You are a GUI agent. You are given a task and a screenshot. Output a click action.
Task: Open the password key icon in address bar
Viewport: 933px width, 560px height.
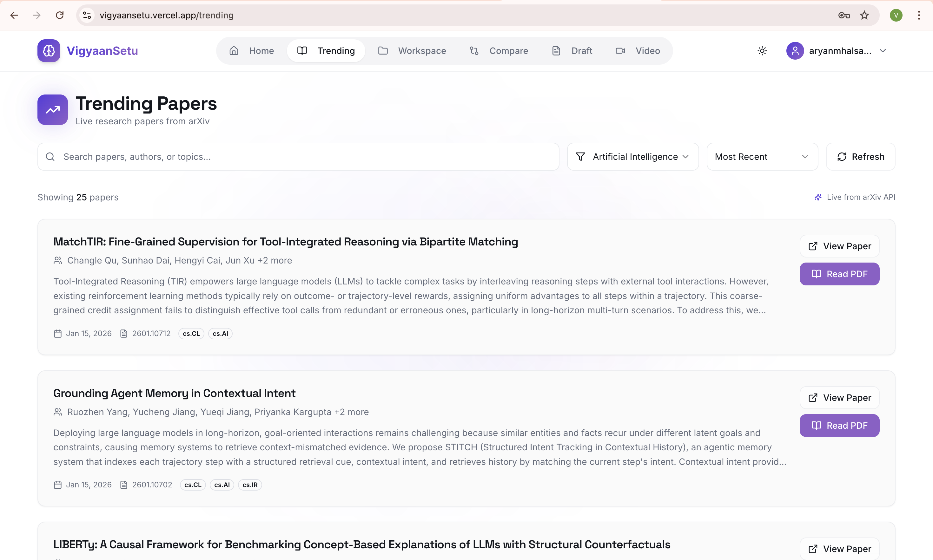click(844, 15)
